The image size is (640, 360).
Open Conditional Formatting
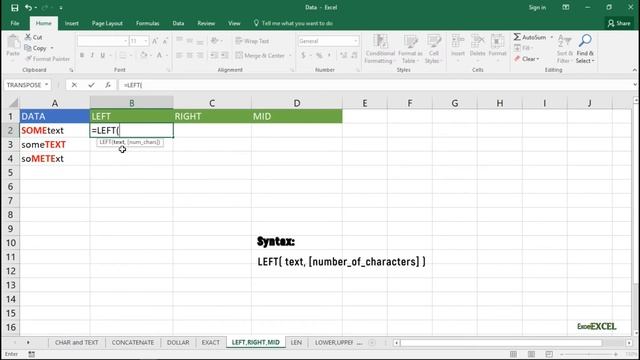[x=380, y=49]
